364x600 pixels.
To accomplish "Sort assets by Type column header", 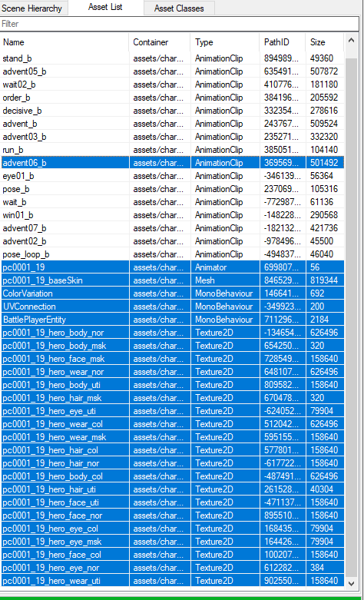I will [226, 42].
